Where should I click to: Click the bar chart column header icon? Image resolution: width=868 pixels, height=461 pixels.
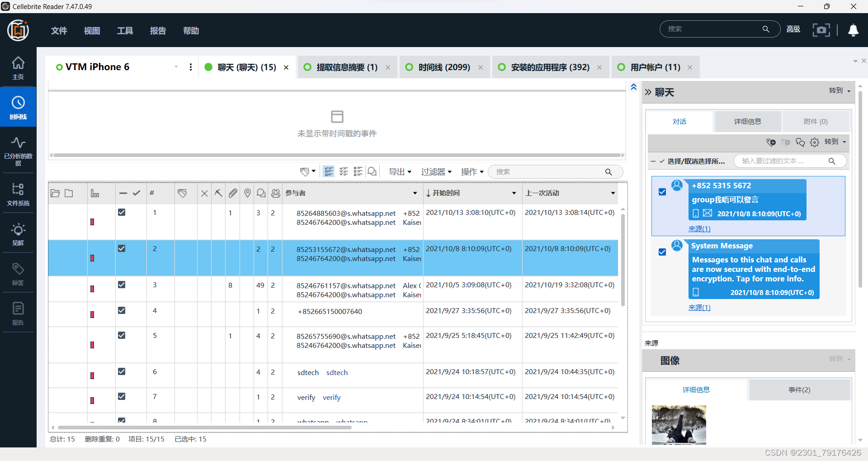(95, 193)
